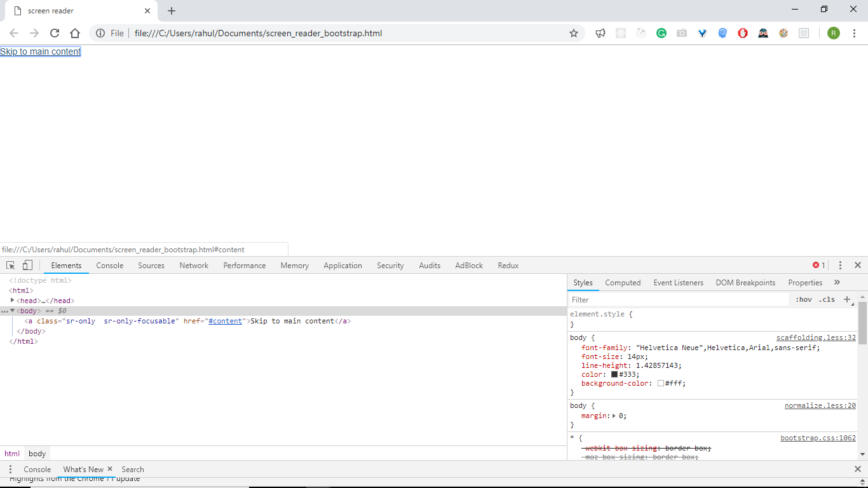
Task: Click the #333 color swatch
Action: [614, 375]
